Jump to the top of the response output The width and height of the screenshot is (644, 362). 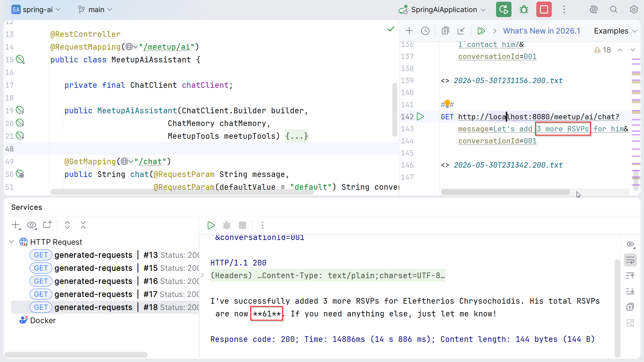pyautogui.click(x=630, y=276)
